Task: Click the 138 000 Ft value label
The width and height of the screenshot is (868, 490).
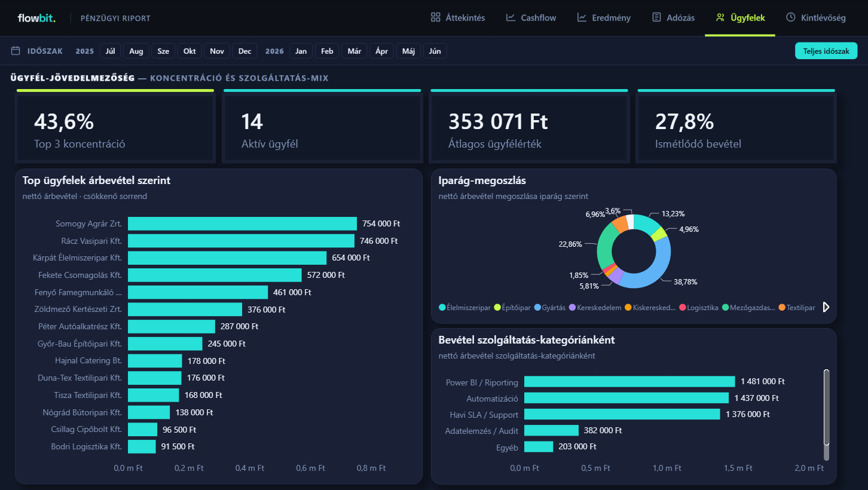Action: 194,412
